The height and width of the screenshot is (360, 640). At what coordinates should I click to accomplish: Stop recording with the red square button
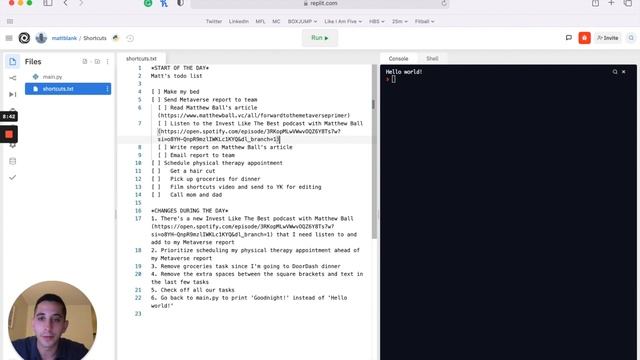pos(9,134)
